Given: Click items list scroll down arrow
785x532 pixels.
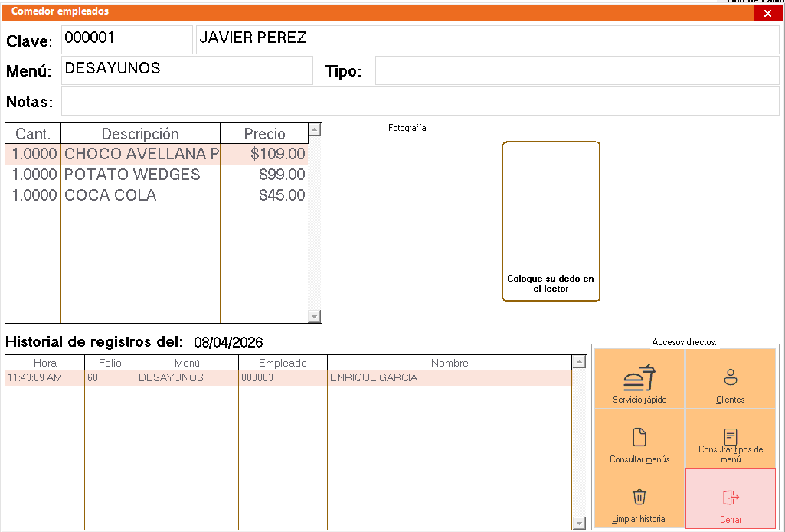Looking at the screenshot, I should point(315,316).
